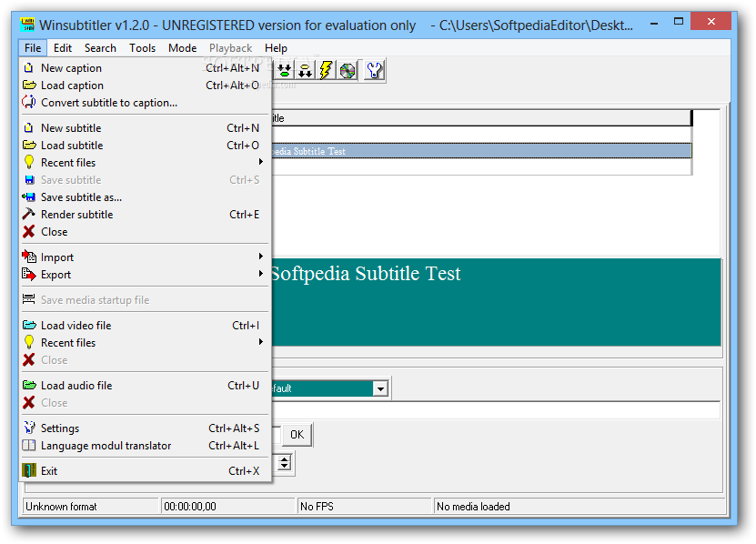Click the grayed Save subtitle entry
The image size is (756, 544).
(144, 180)
